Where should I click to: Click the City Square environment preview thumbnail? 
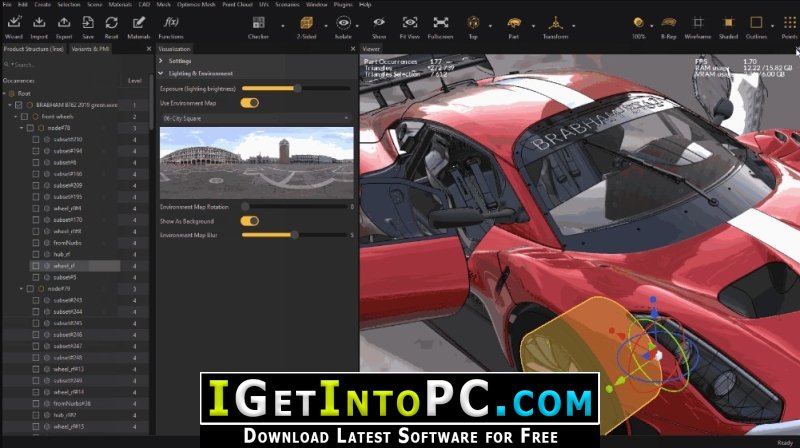[x=256, y=163]
